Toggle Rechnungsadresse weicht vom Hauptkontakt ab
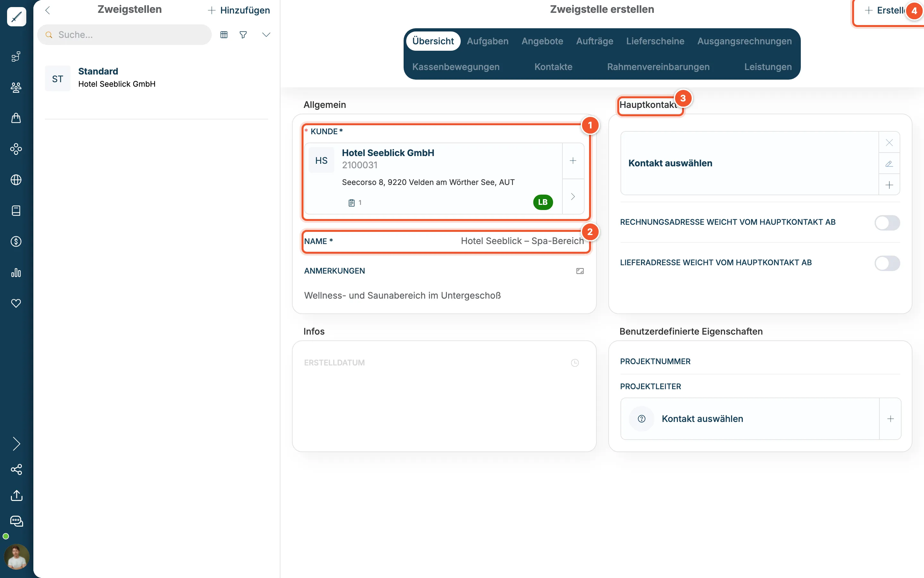The image size is (924, 578). point(887,223)
